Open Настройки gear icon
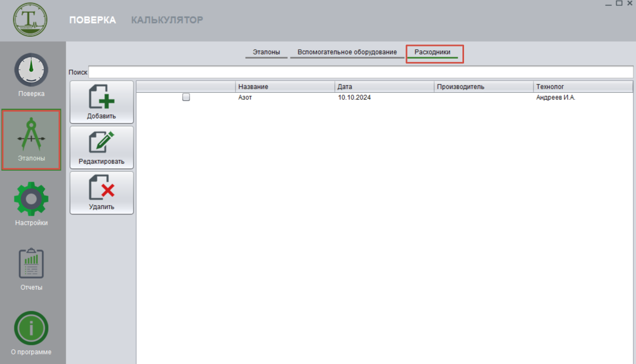 pos(31,200)
